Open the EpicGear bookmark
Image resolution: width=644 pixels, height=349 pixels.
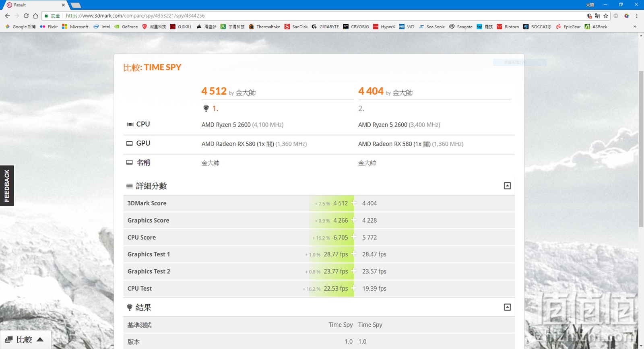[x=568, y=27]
